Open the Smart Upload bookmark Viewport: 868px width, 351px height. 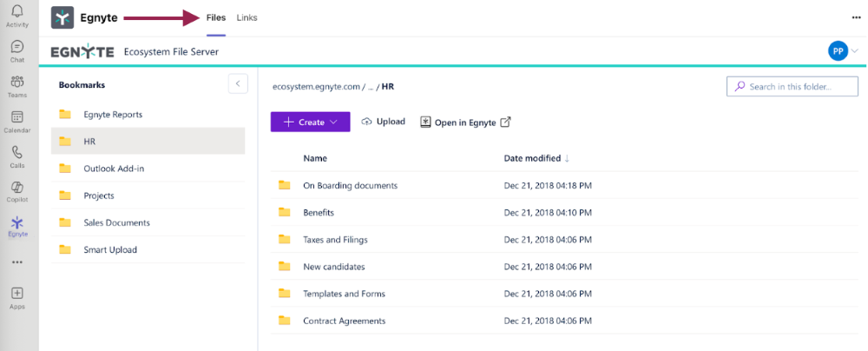click(148, 249)
